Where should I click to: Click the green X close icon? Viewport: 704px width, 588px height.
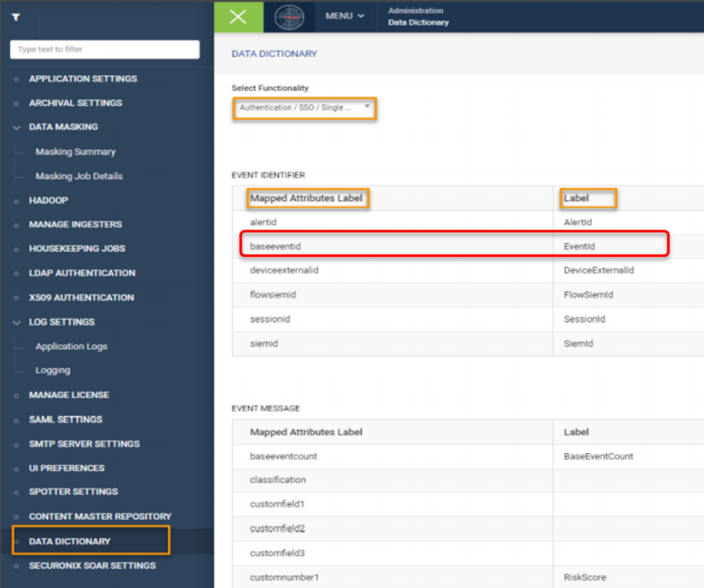tap(237, 16)
